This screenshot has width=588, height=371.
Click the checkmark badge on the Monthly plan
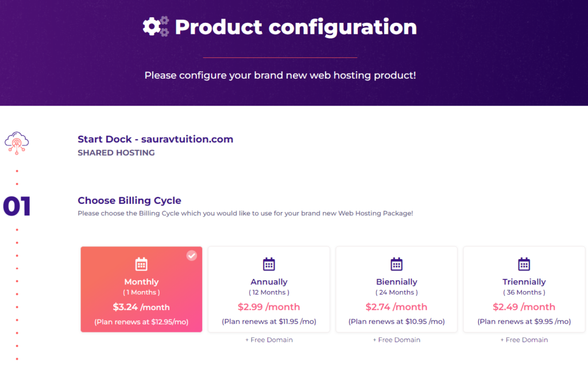[x=191, y=256]
